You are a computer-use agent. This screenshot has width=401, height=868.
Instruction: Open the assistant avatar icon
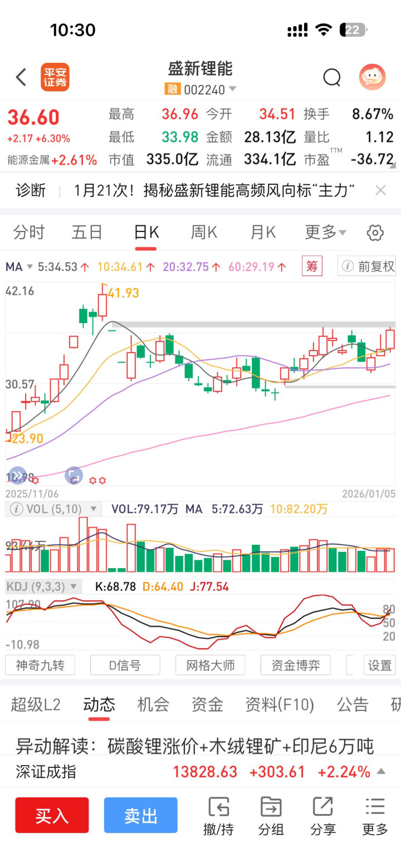point(372,77)
